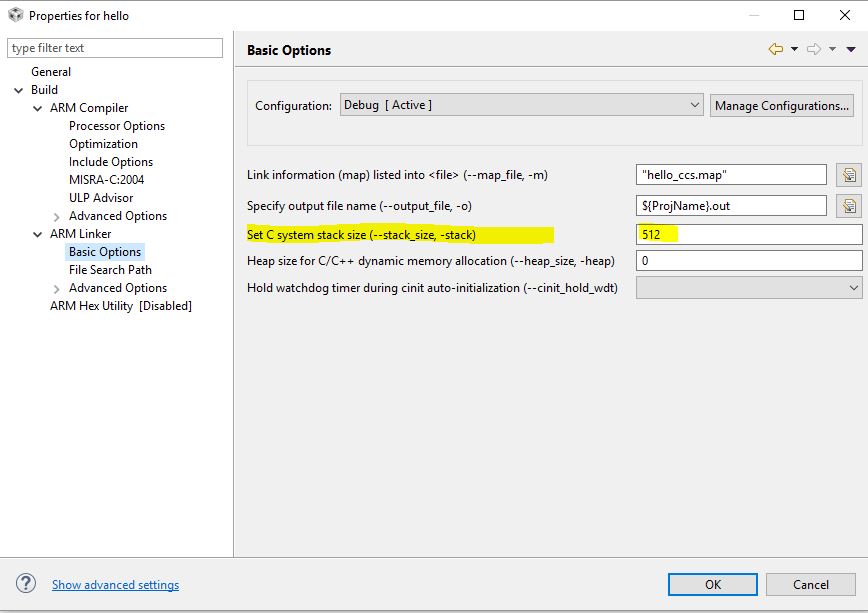868x613 pixels.
Task: Click the Properties window title icon
Action: coord(16,15)
